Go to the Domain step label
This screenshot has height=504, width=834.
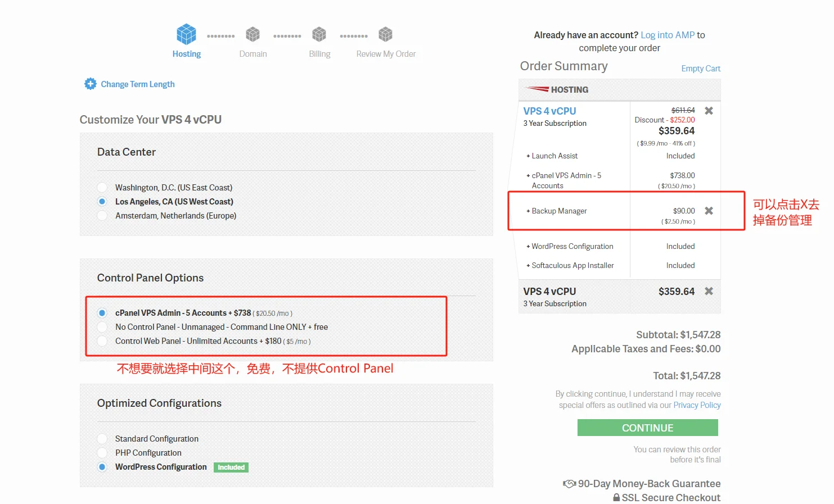pyautogui.click(x=253, y=54)
